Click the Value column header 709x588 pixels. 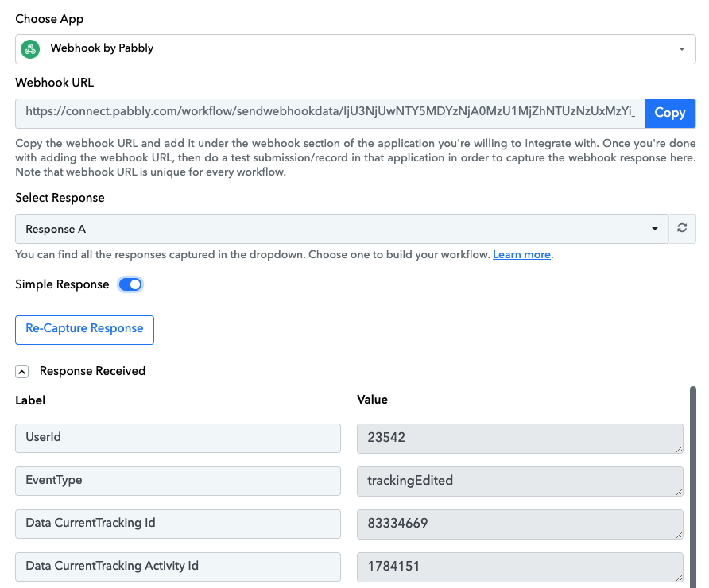[x=372, y=400]
